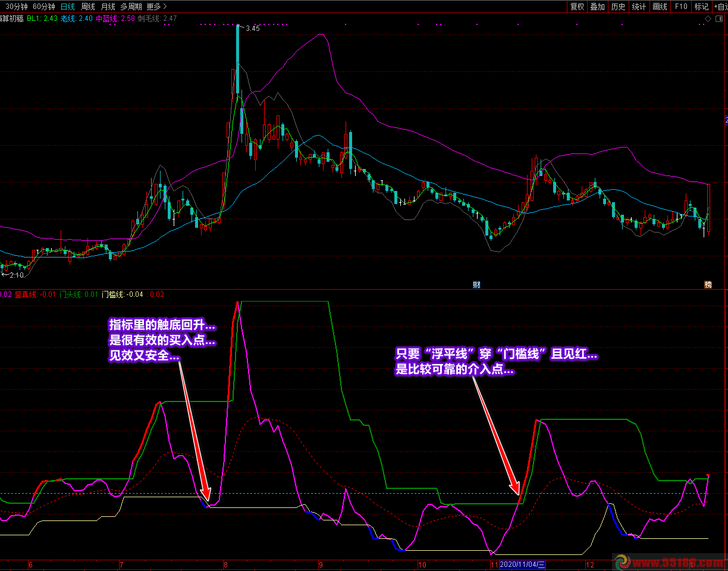Click the blue 财 financial marker
The height and width of the screenshot is (571, 728).
476,284
